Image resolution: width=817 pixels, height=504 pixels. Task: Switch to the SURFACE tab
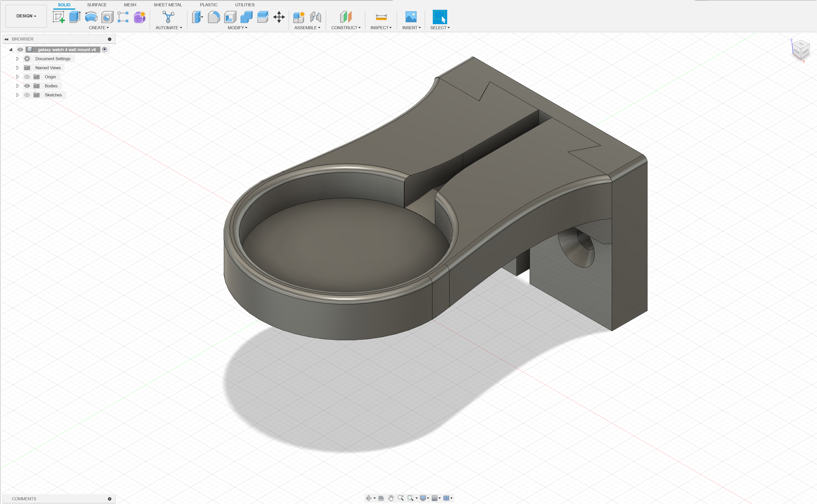tap(97, 5)
